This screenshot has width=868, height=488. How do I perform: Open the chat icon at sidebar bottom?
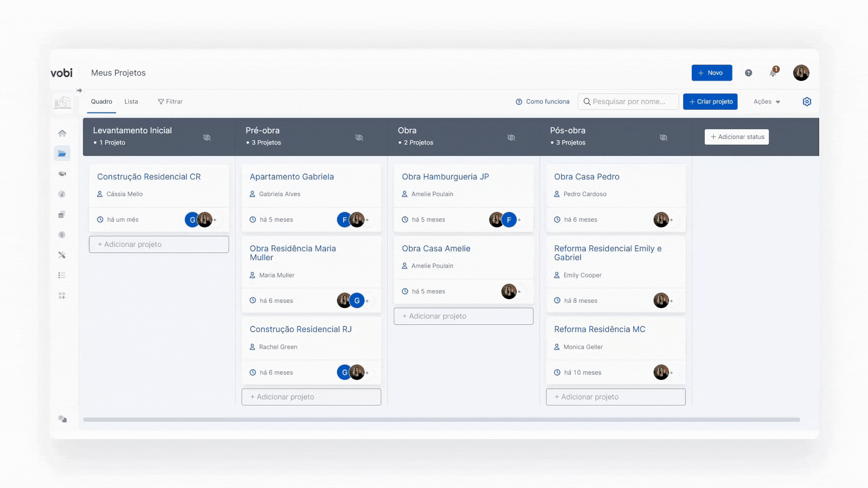(62, 419)
